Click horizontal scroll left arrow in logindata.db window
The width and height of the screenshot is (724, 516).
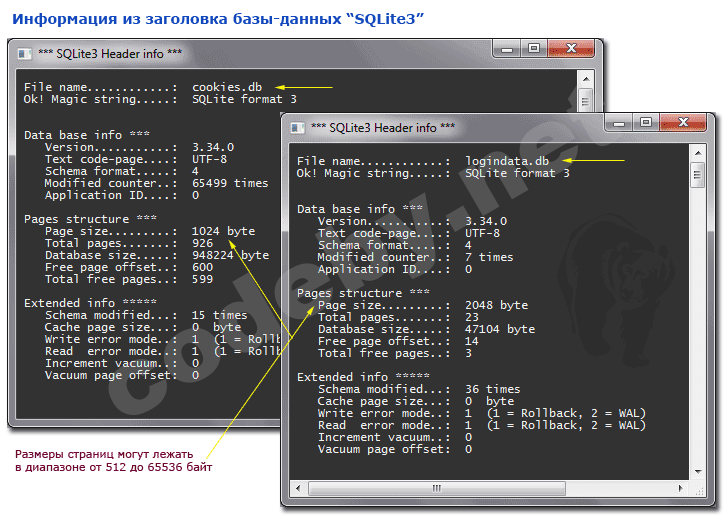[x=298, y=488]
